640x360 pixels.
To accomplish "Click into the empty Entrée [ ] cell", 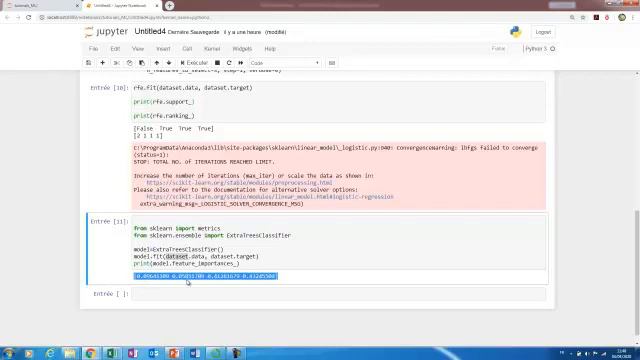I will (x=339, y=294).
